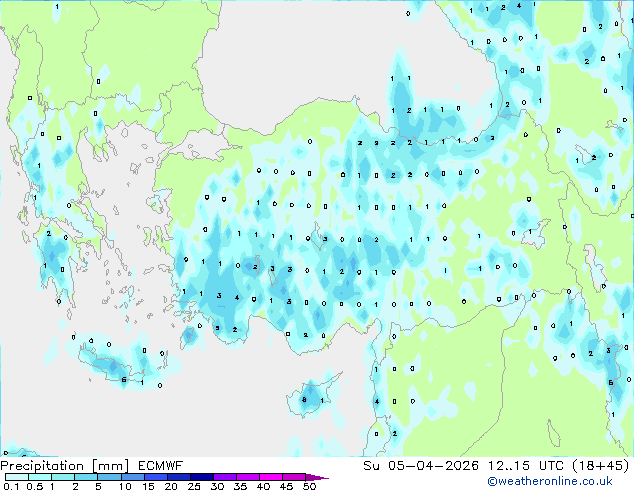The image size is (634, 490).
Task: Select the 30–35 mm purple legend box
Action: pyautogui.click(x=224, y=477)
